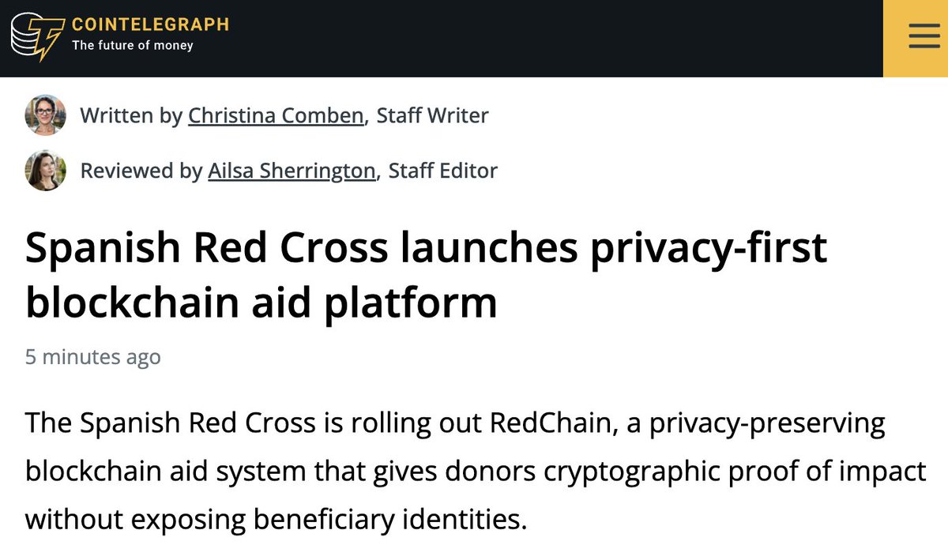Click "Spanish Red Cross" in the headline
This screenshot has height=560, width=948.
coord(207,248)
